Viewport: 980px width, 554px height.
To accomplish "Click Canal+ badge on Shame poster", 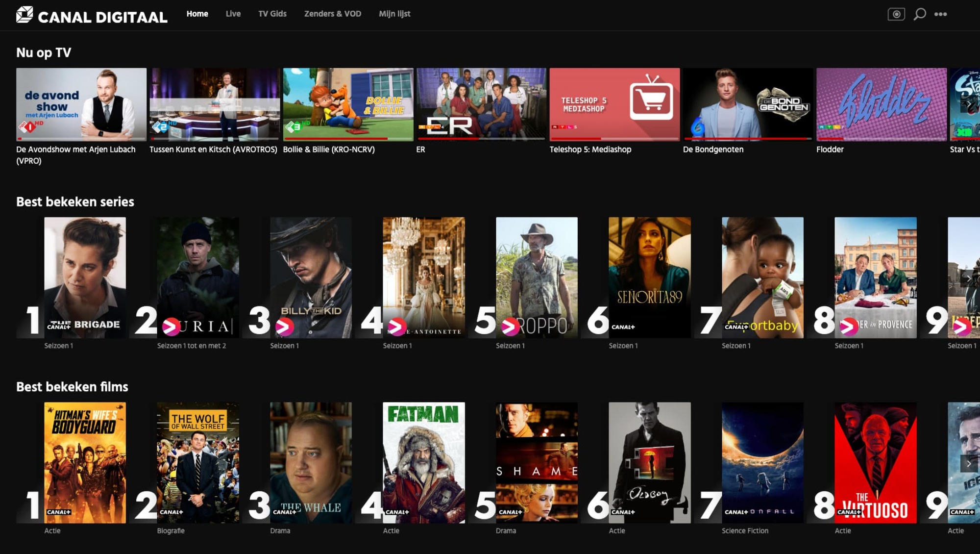I will pos(511,512).
